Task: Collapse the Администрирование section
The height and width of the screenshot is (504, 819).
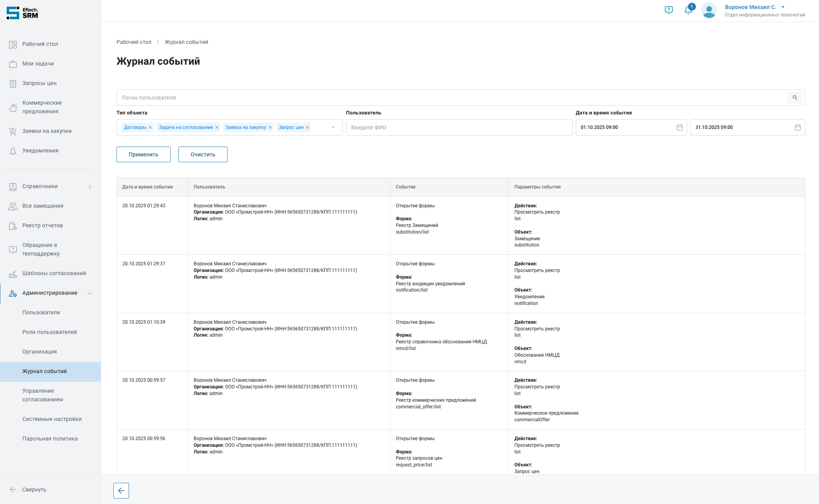Action: (90, 293)
